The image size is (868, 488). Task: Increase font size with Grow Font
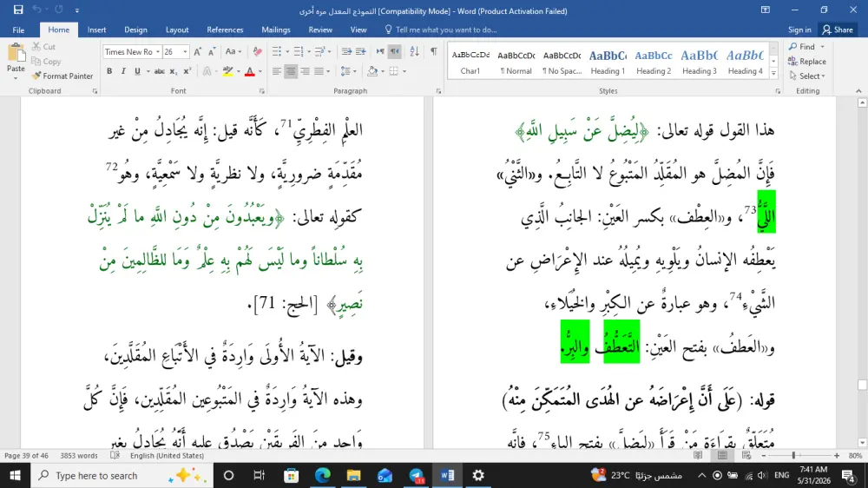coord(198,51)
